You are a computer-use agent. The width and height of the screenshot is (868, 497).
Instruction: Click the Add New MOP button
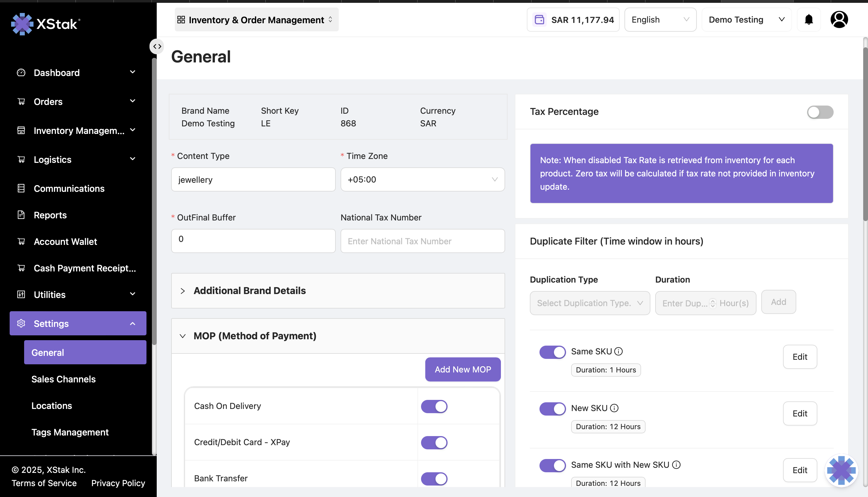click(x=462, y=369)
